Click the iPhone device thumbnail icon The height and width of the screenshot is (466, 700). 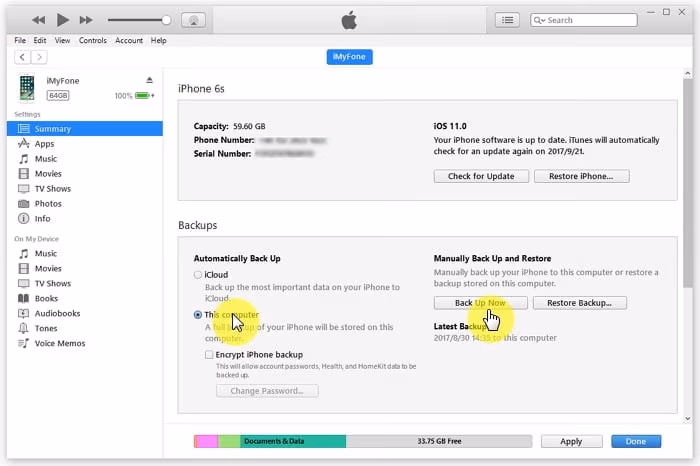click(x=27, y=87)
